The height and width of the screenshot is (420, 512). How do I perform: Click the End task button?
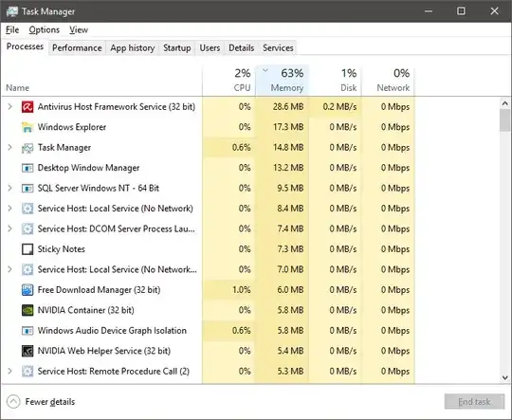tap(474, 402)
